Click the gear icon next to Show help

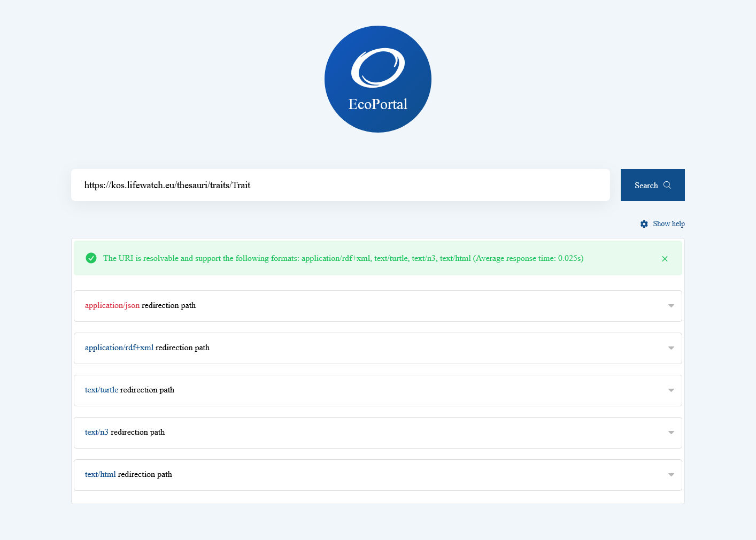[x=644, y=224]
